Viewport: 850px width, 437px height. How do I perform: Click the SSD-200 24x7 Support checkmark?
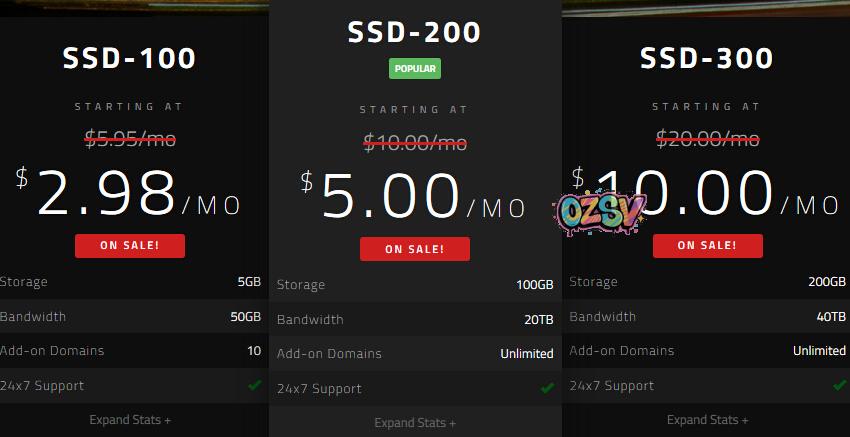(547, 388)
